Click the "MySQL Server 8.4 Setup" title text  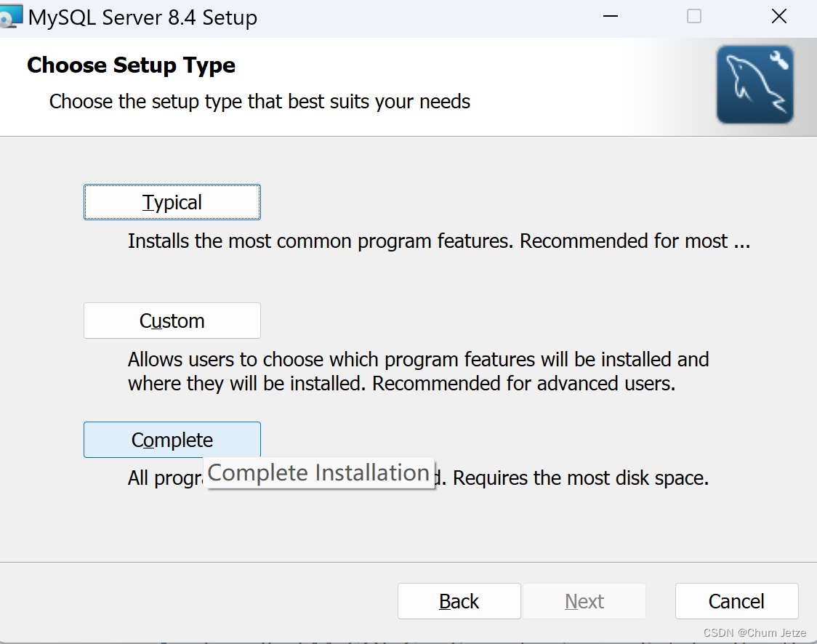point(142,17)
